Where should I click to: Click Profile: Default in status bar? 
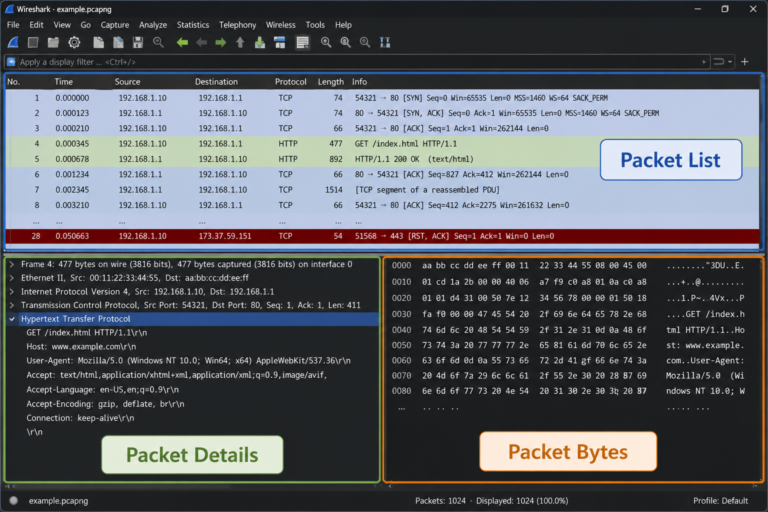coord(720,501)
